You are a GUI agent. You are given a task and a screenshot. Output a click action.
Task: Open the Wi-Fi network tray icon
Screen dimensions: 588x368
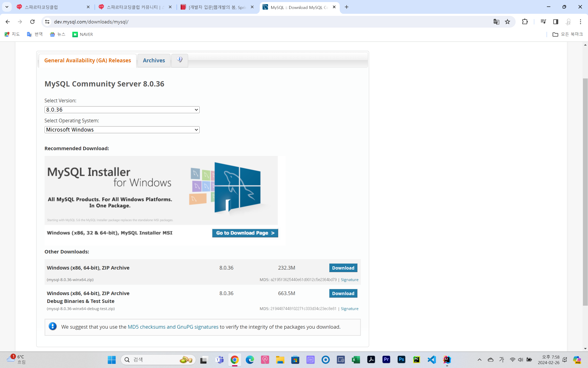tap(512, 359)
